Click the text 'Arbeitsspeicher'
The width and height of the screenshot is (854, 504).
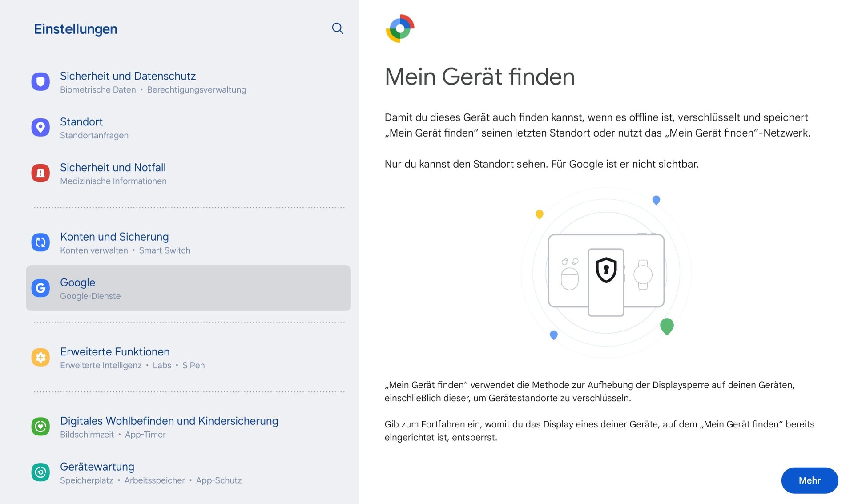click(x=154, y=480)
